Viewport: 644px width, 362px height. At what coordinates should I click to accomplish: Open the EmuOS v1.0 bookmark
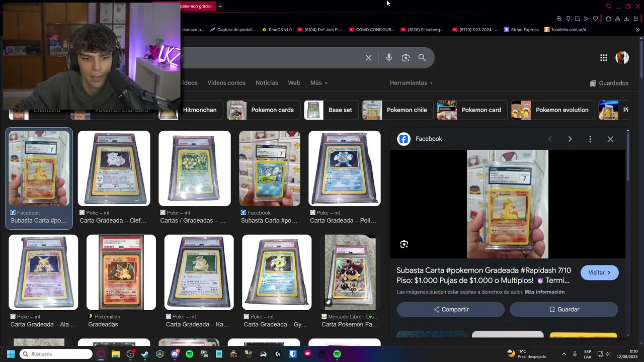[x=277, y=30]
